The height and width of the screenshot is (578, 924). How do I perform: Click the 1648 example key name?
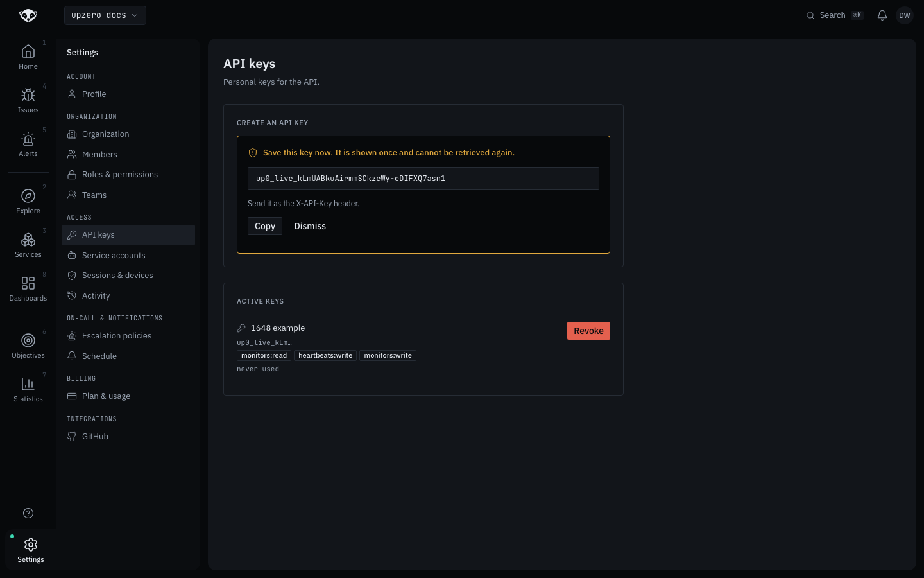coord(278,328)
